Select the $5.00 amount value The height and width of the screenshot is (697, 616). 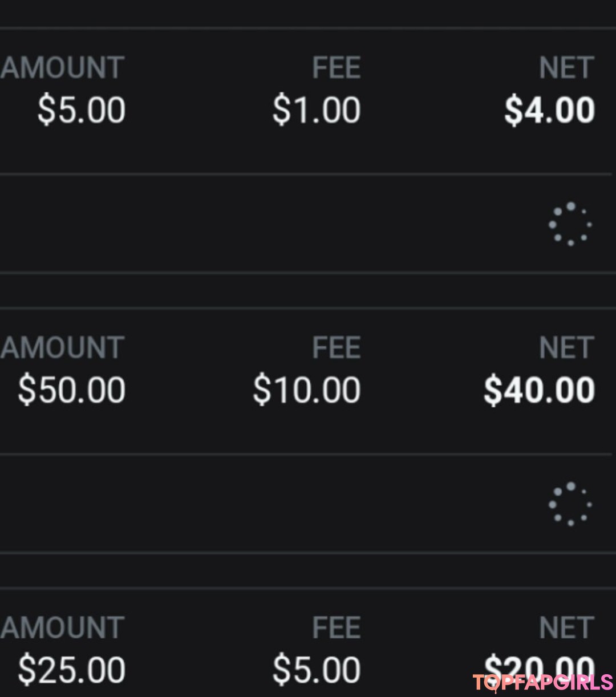point(82,110)
